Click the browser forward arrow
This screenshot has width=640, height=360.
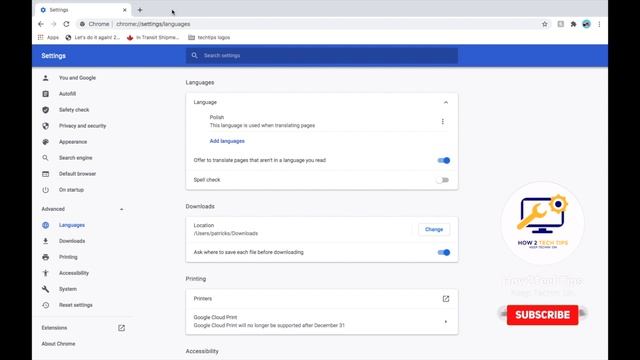coord(53,24)
